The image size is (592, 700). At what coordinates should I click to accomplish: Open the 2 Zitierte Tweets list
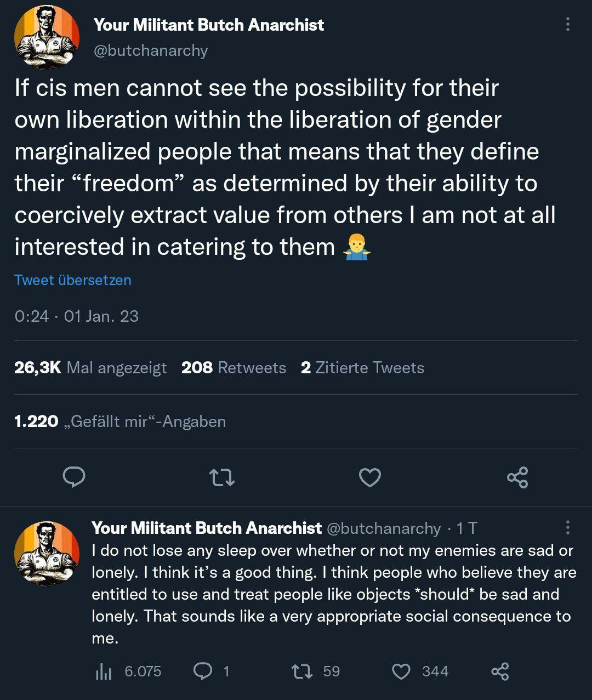click(362, 367)
